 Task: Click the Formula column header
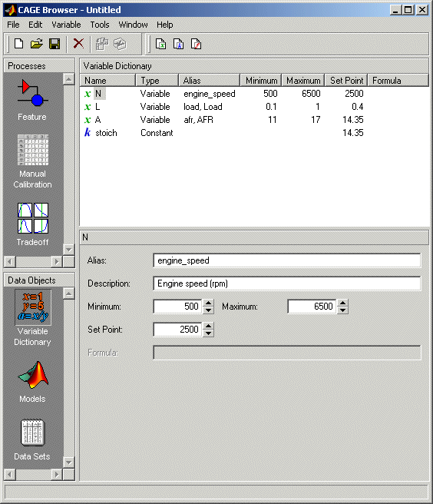tap(398, 81)
